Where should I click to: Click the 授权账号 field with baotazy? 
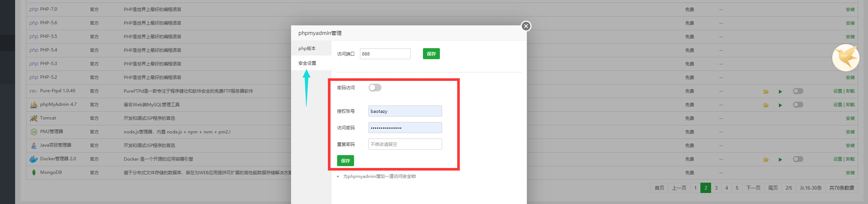405,111
